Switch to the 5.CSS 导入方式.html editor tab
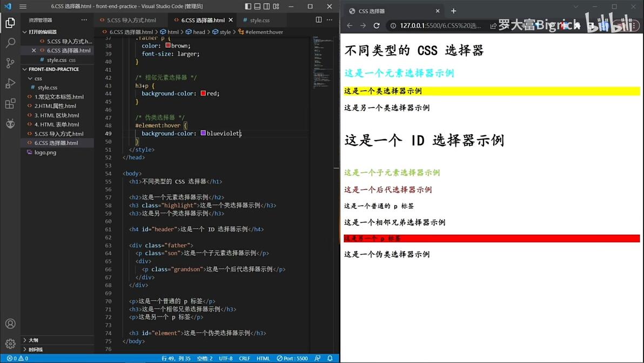This screenshot has height=363, width=644. 131,19
